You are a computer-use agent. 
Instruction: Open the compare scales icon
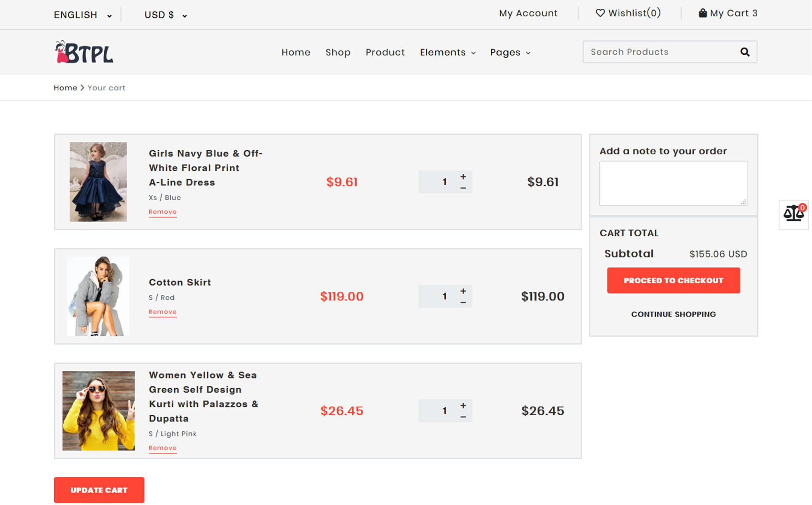coord(793,214)
